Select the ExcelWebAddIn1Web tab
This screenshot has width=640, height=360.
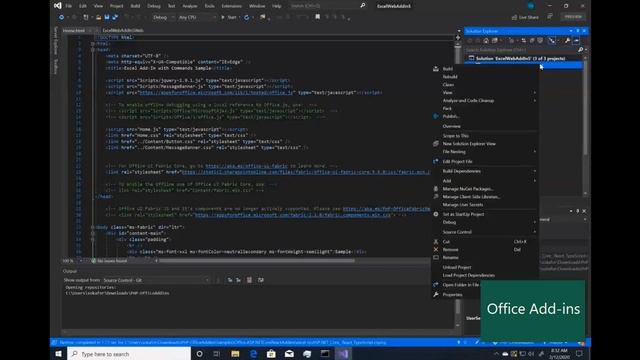pos(122,31)
